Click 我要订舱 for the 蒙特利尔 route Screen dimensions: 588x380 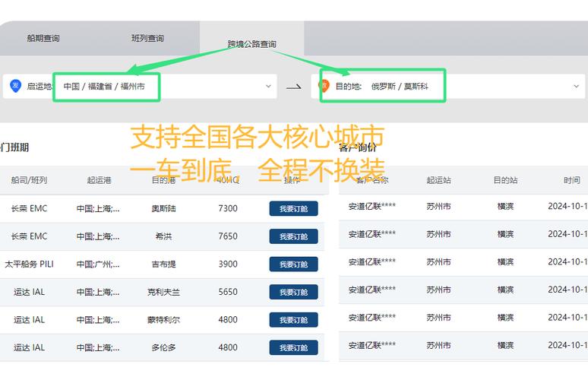[x=293, y=320]
